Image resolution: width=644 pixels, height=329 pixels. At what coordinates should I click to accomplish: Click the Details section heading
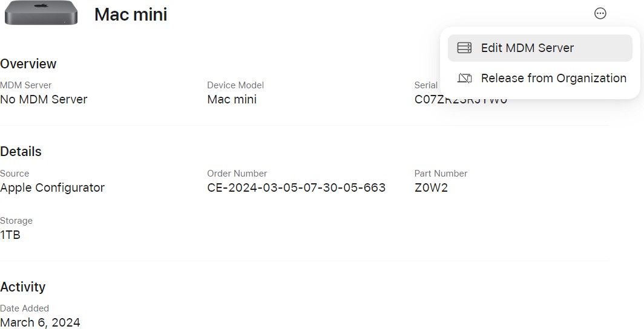21,152
